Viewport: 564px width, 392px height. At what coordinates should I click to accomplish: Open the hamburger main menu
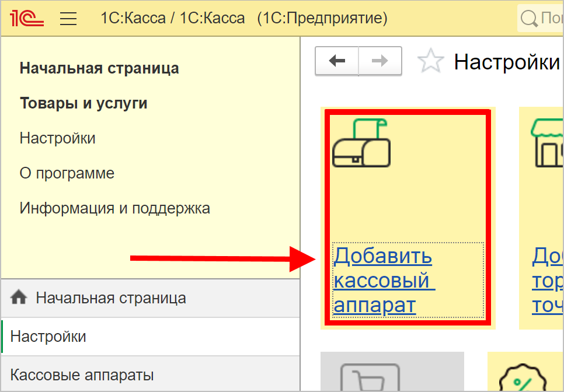pyautogui.click(x=68, y=18)
